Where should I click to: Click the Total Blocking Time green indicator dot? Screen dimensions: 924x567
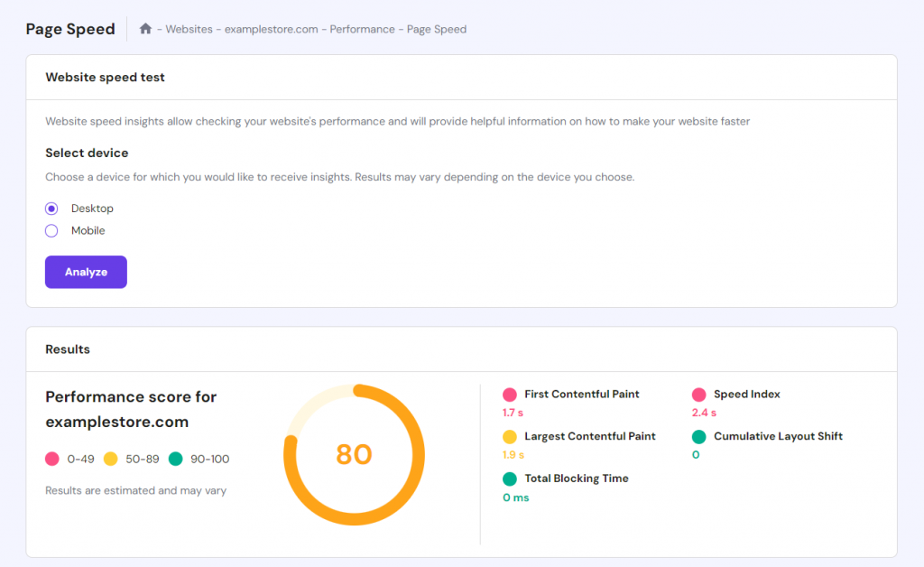coord(510,479)
